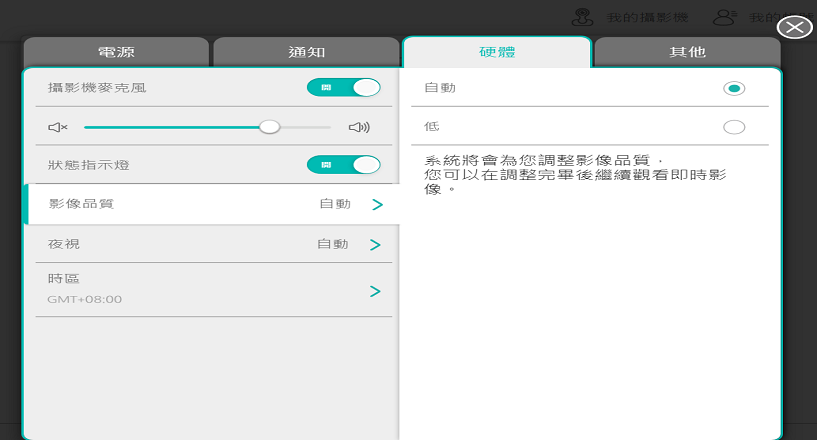Adjust the microphone volume slider handle
The width and height of the screenshot is (817, 440).
click(269, 127)
